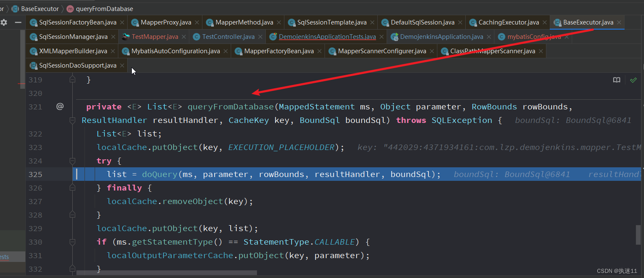This screenshot has height=278, width=644.
Task: Close the SqlSessionTemplate.java tab
Action: point(372,22)
